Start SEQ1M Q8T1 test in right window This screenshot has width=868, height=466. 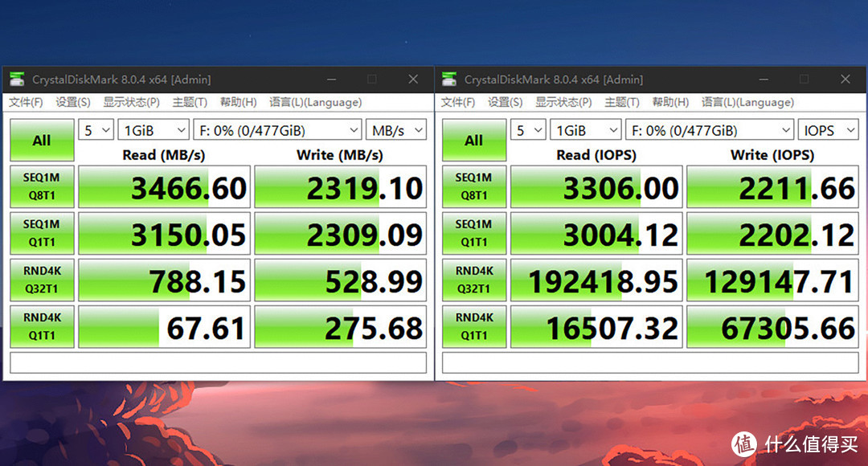474,186
